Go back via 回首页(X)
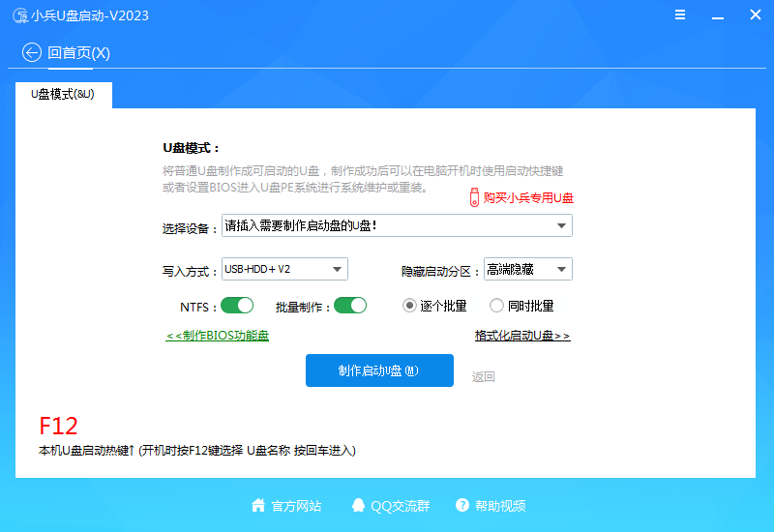 tap(78, 53)
